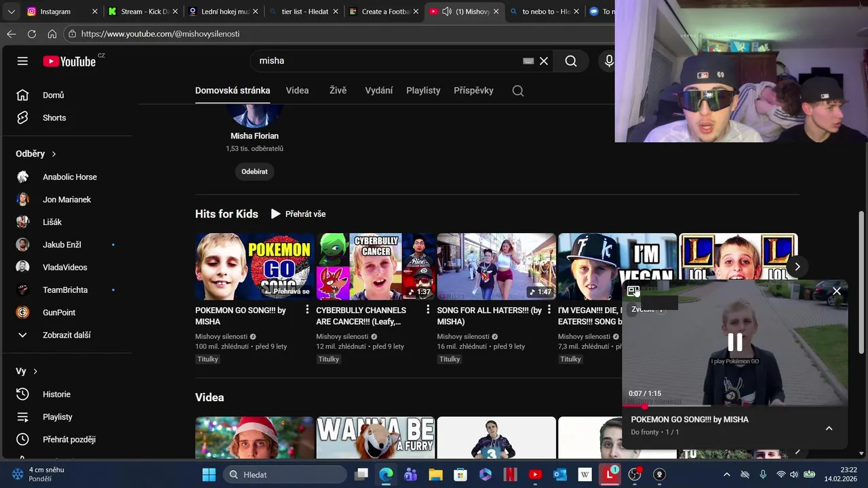Image resolution: width=868 pixels, height=488 pixels.
Task: Click the magnifier search button beside search box
Action: coord(571,61)
